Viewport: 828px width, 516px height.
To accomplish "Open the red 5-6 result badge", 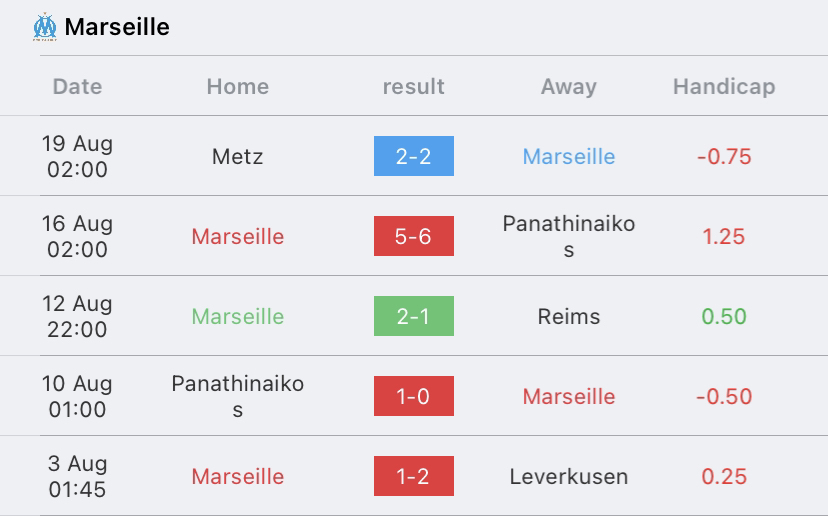I will pyautogui.click(x=413, y=236).
